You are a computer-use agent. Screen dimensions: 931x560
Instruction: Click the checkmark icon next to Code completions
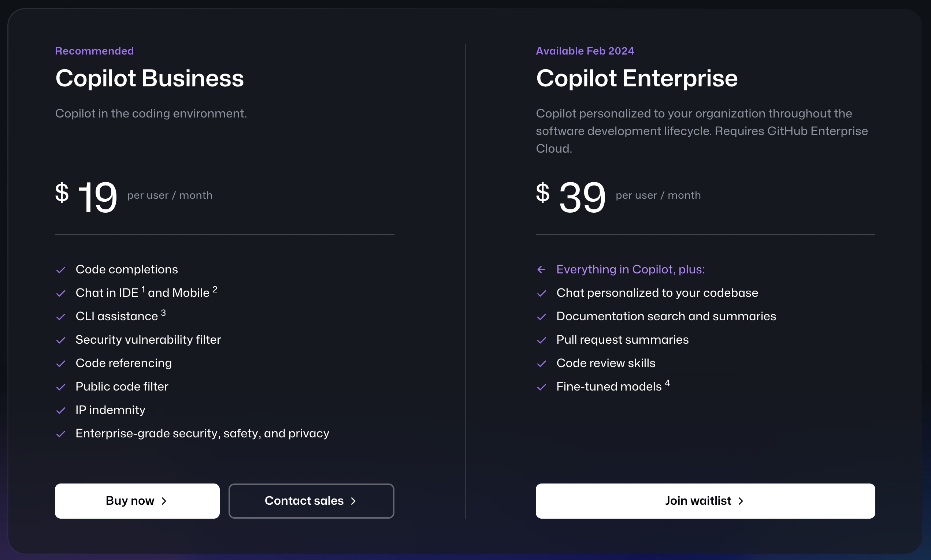coord(60,270)
